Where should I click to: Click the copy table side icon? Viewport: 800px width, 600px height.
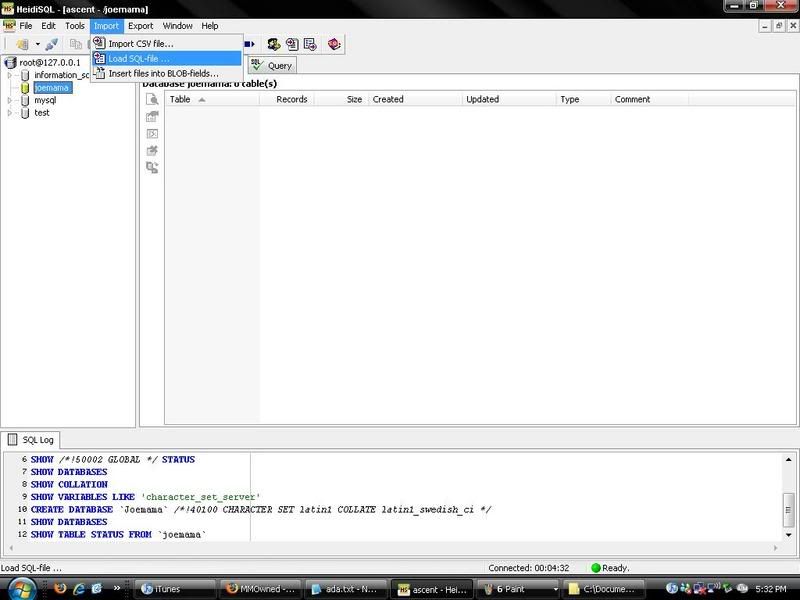152,167
